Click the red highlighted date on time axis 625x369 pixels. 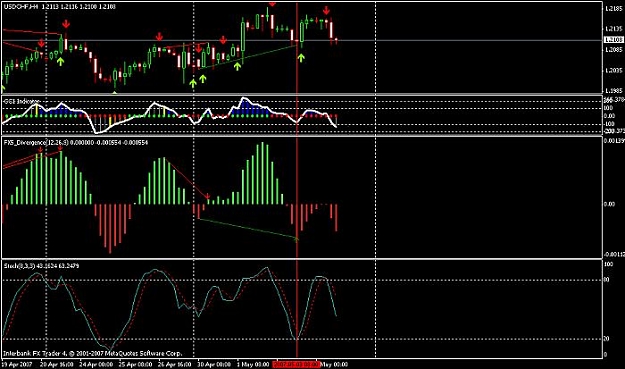coord(297,364)
